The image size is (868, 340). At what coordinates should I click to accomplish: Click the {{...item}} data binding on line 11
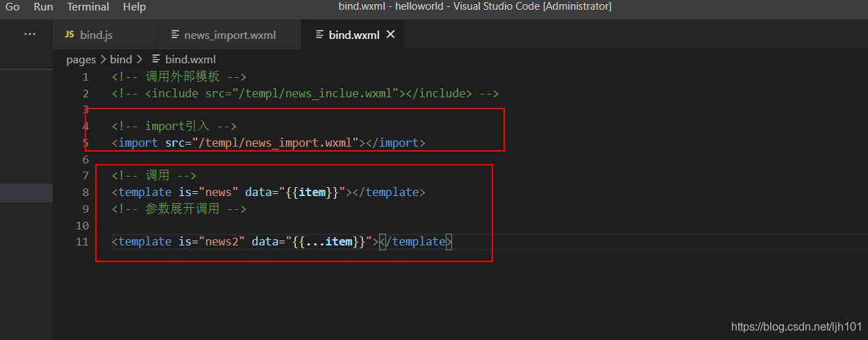328,242
